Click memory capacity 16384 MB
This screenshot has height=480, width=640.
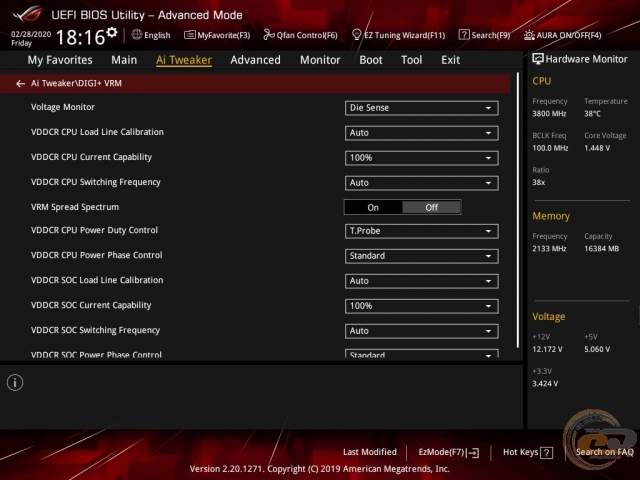click(x=602, y=249)
